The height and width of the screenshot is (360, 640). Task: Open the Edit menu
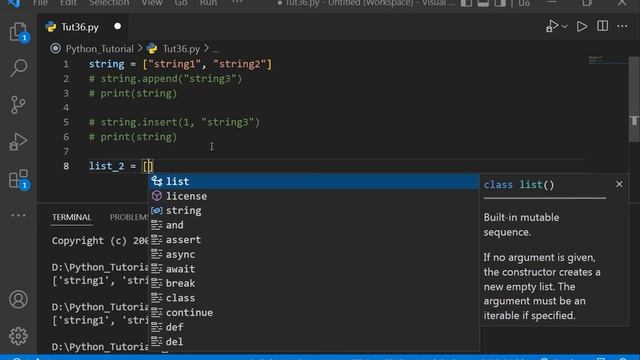pyautogui.click(x=68, y=3)
